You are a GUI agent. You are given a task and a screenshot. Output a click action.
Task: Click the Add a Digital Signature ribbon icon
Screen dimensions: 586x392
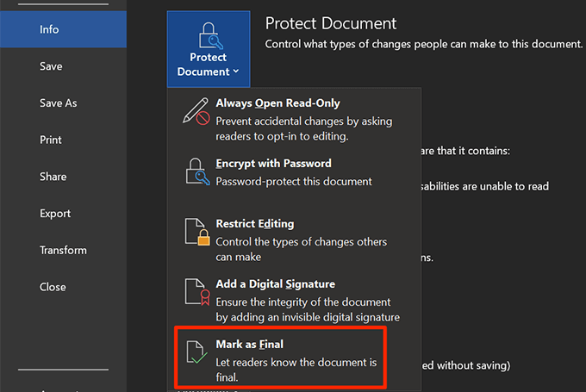pos(197,293)
